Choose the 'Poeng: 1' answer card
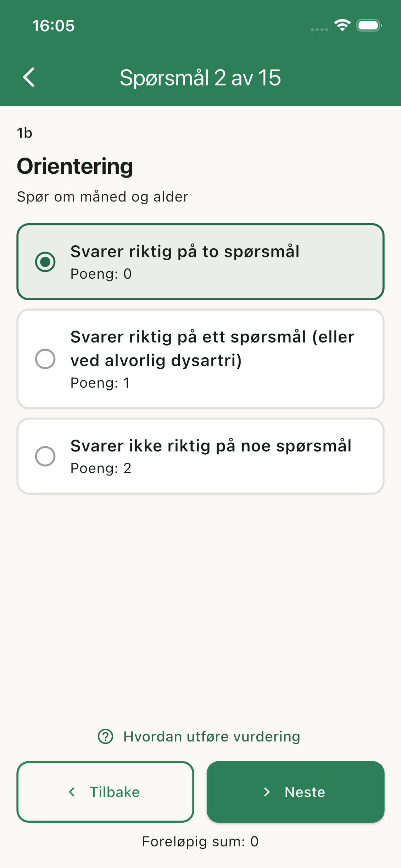The image size is (401, 868). coord(200,359)
